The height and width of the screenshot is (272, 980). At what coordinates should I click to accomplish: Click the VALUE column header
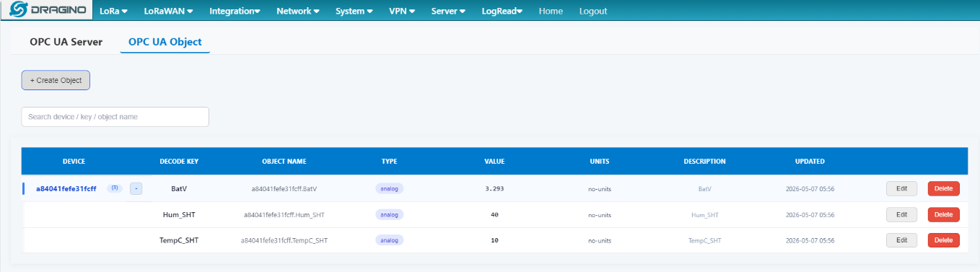pyautogui.click(x=494, y=162)
